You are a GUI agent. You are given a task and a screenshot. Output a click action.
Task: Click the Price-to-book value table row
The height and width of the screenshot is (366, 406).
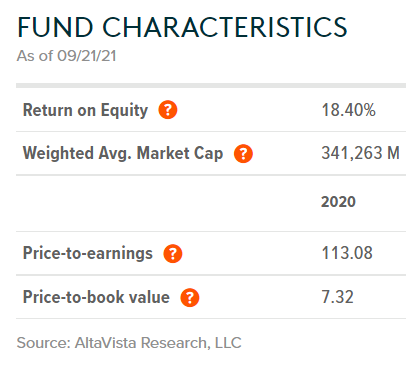pyautogui.click(x=211, y=297)
